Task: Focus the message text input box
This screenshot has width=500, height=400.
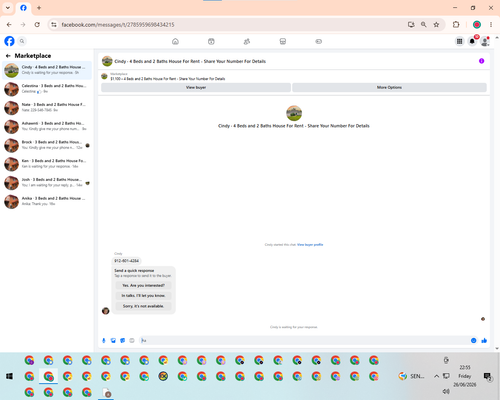Action: [x=305, y=340]
